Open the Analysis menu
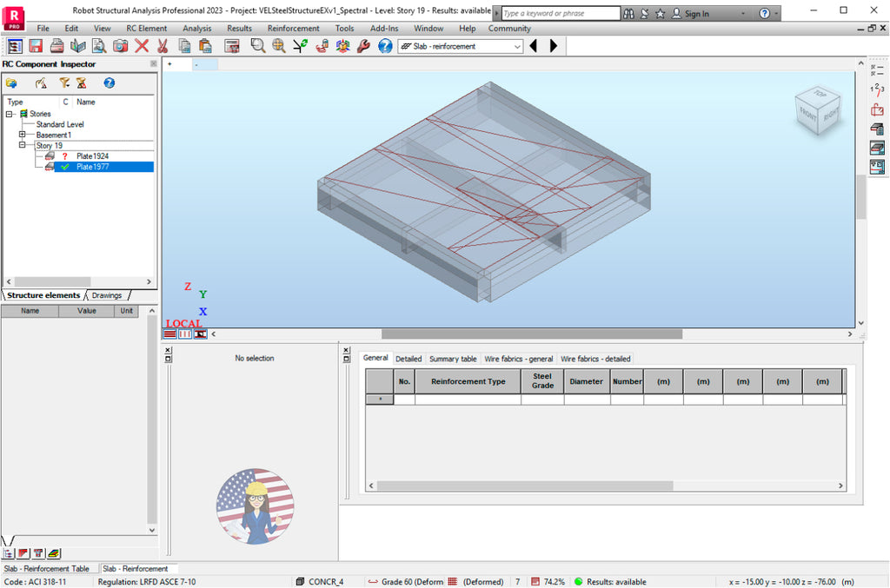The image size is (890, 588). point(196,28)
